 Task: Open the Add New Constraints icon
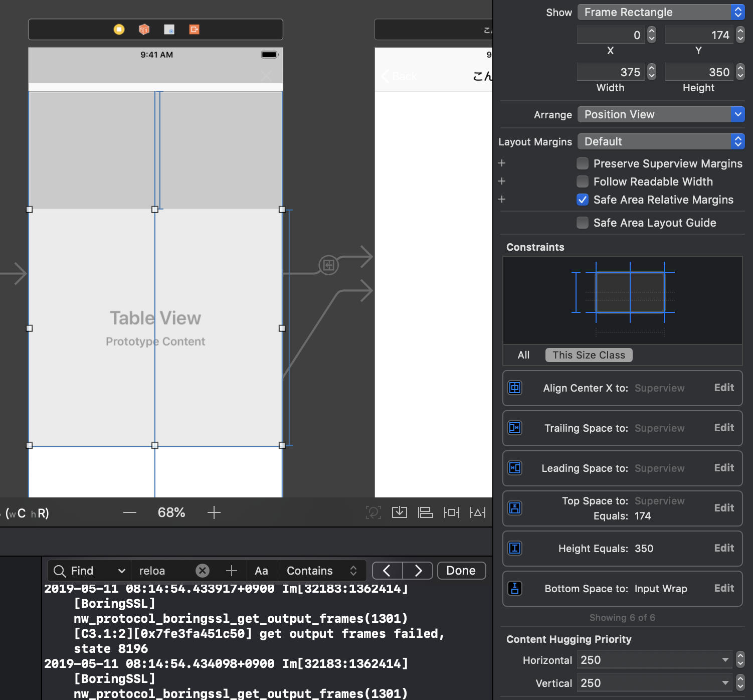tap(452, 512)
